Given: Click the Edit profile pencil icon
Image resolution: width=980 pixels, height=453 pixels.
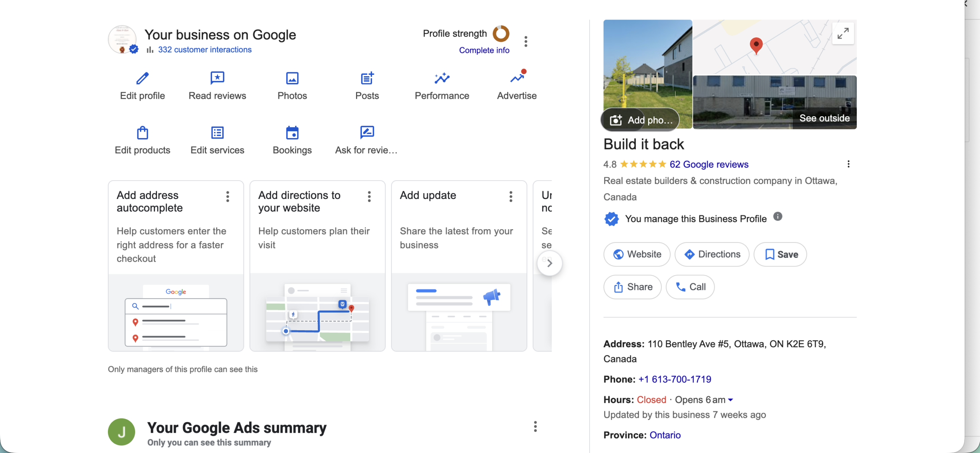Looking at the screenshot, I should [x=142, y=78].
